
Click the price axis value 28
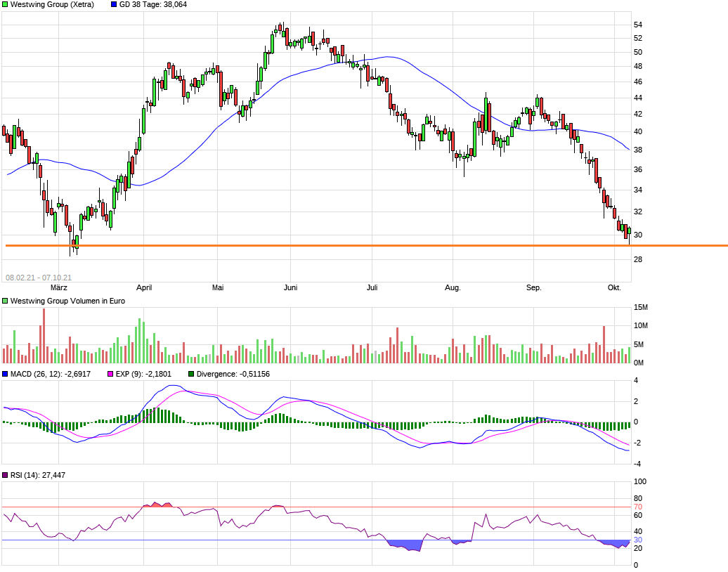tap(638, 259)
